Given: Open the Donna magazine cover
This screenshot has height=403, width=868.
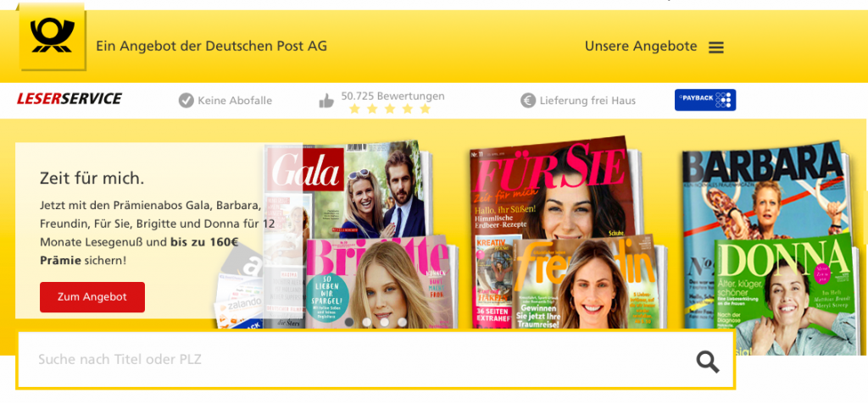Looking at the screenshot, I should (x=786, y=295).
